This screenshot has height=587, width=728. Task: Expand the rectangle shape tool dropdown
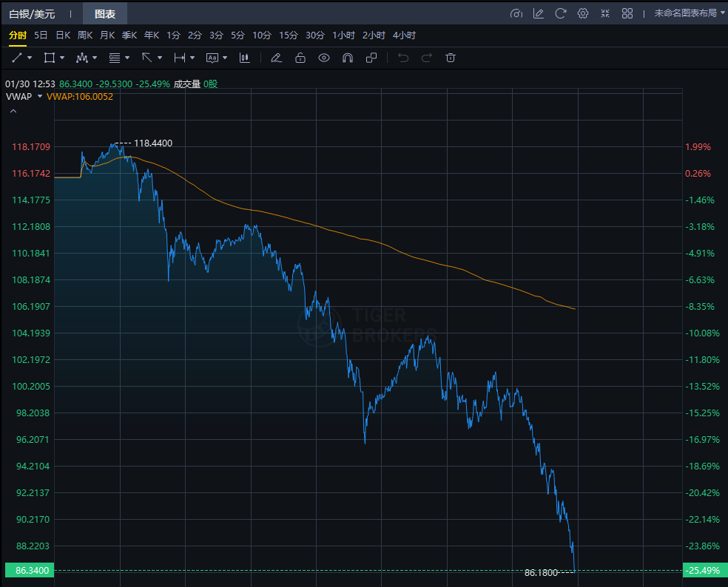(62, 58)
